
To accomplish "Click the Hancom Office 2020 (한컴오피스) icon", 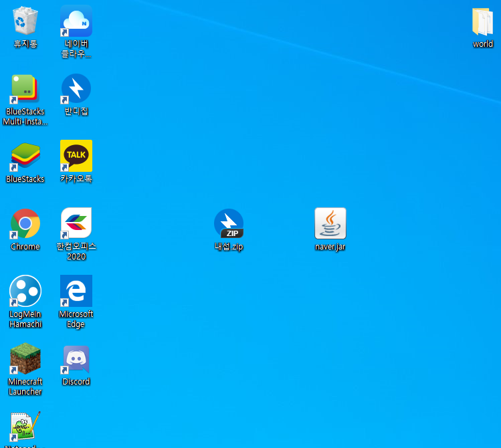I will tap(76, 223).
